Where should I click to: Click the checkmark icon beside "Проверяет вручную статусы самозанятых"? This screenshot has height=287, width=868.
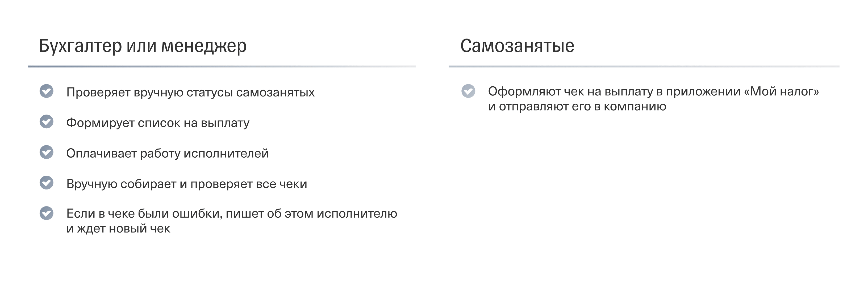(x=47, y=91)
